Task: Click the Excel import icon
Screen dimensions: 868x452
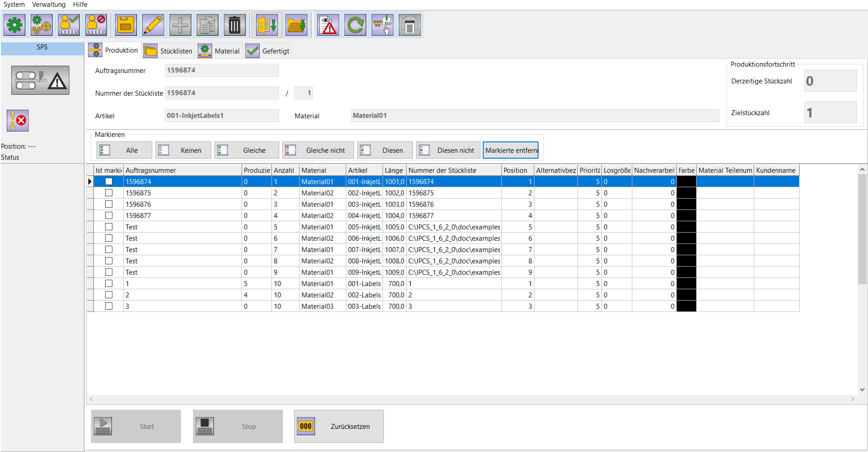Action: tap(267, 25)
